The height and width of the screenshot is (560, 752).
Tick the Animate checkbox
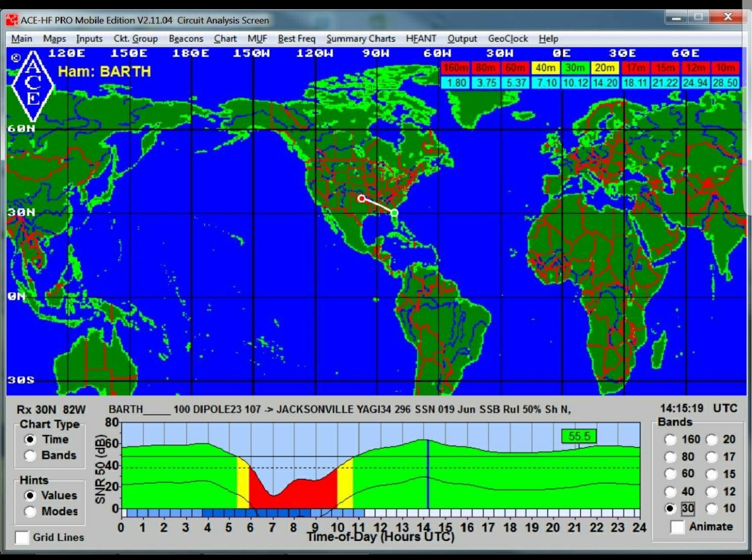[x=677, y=527]
